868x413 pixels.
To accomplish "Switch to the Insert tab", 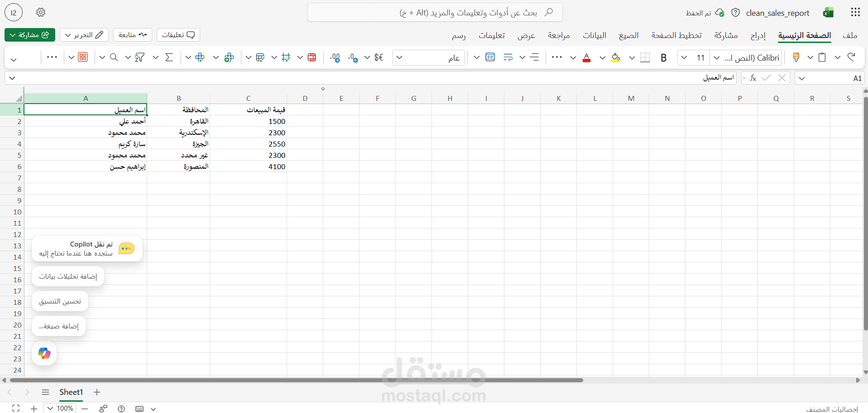I will tap(758, 35).
